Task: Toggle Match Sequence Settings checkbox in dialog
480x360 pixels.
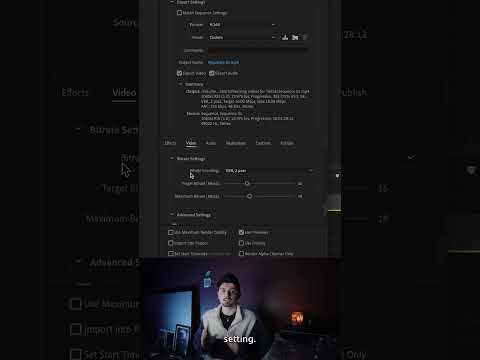Action: coord(179,13)
